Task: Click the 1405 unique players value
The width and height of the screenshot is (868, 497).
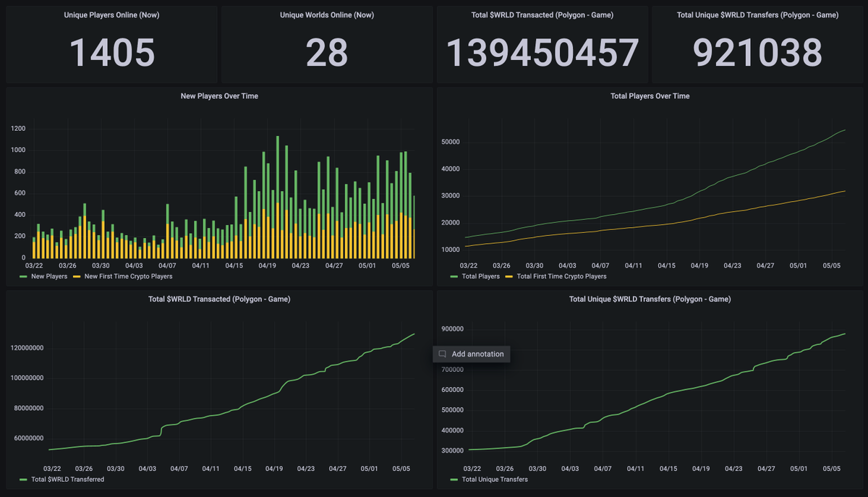Action: click(111, 52)
